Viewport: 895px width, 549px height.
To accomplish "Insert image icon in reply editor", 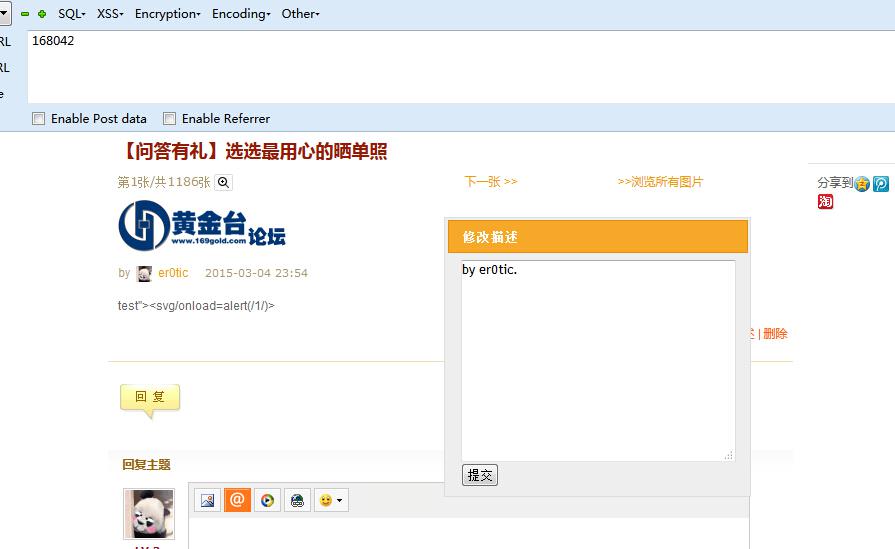I will [208, 500].
